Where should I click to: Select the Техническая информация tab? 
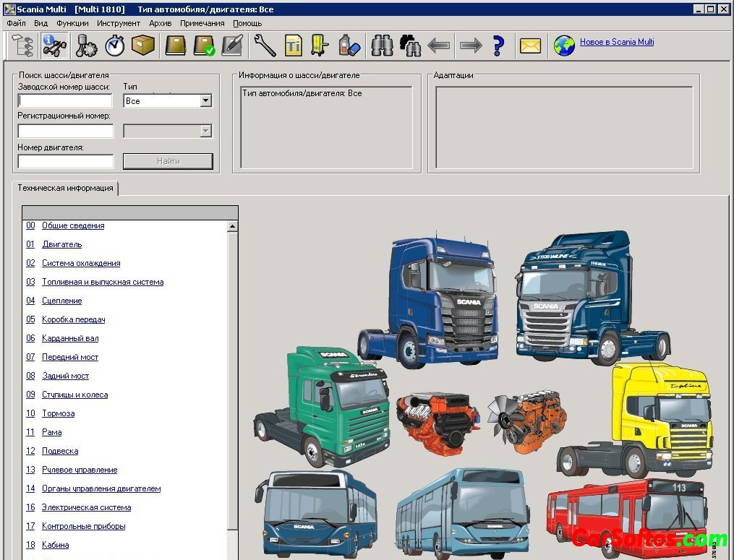click(x=65, y=188)
